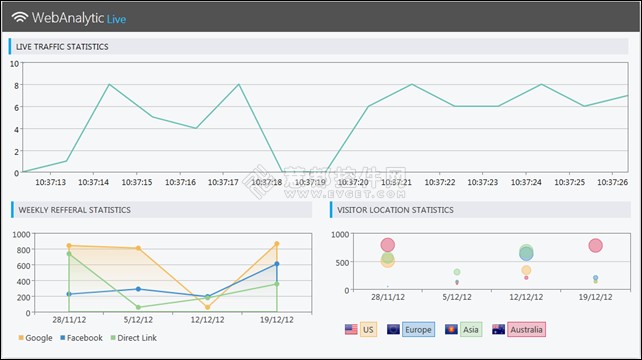Click the live traffic peak at 10:37:24
This screenshot has width=642, height=360.
point(541,84)
